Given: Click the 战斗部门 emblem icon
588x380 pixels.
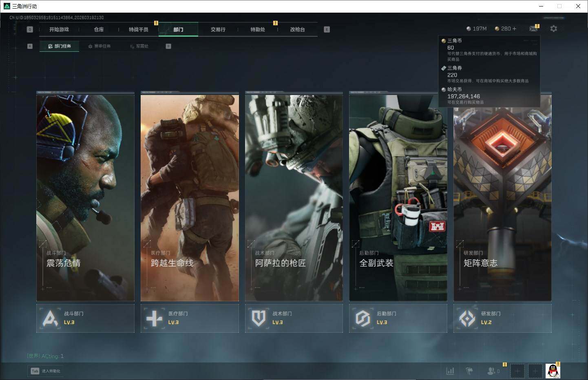Looking at the screenshot, I should pos(50,318).
